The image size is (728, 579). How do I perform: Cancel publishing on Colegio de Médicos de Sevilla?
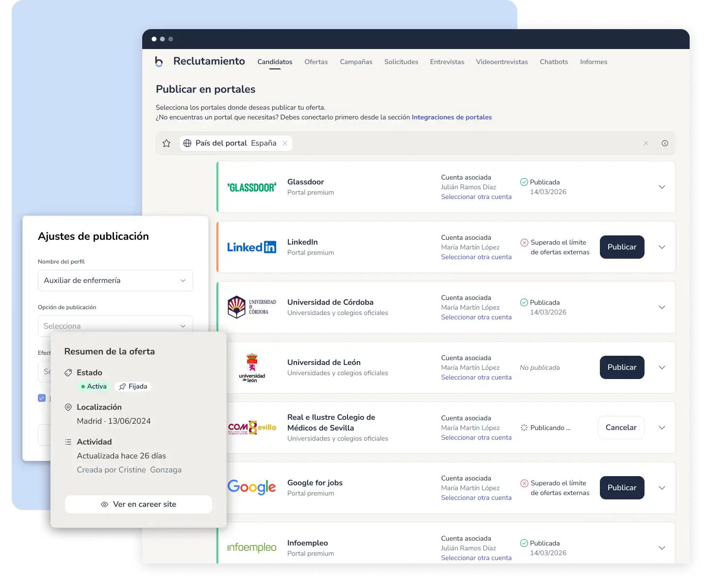click(621, 428)
